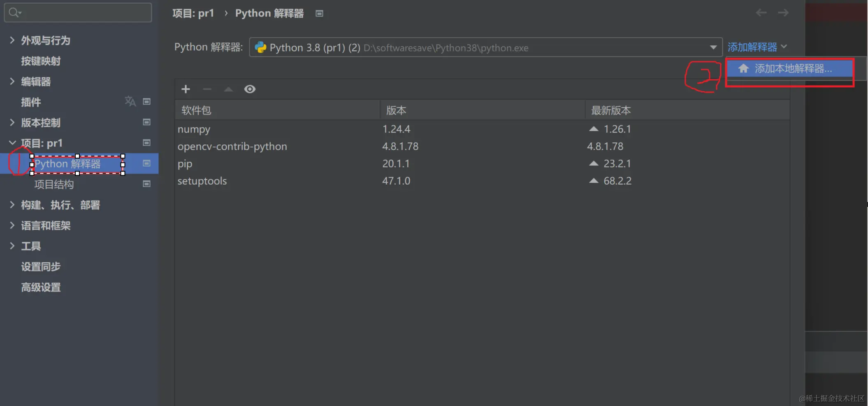The image size is (868, 406).
Task: Expand the 外观与行为 settings section
Action: pos(12,40)
